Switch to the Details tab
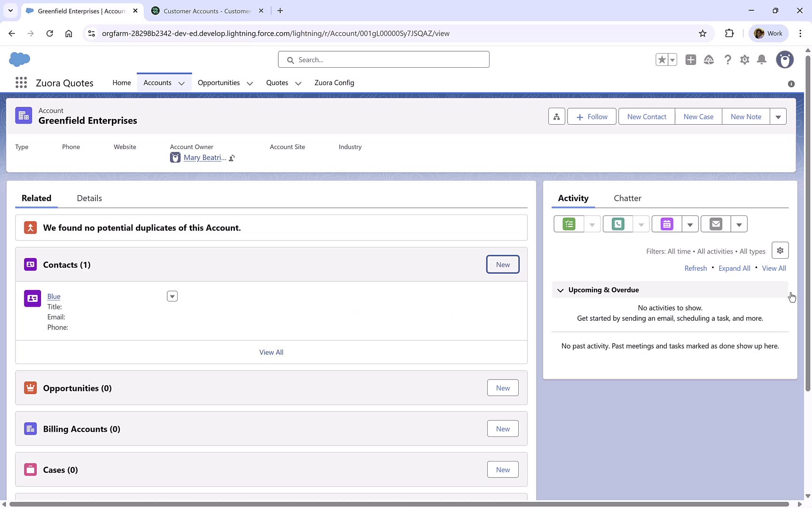 (x=89, y=198)
